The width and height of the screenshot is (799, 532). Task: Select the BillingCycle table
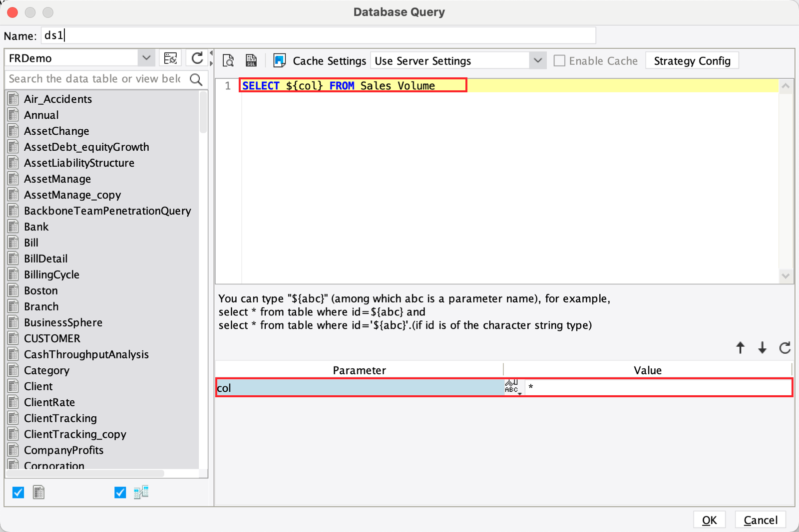point(51,274)
